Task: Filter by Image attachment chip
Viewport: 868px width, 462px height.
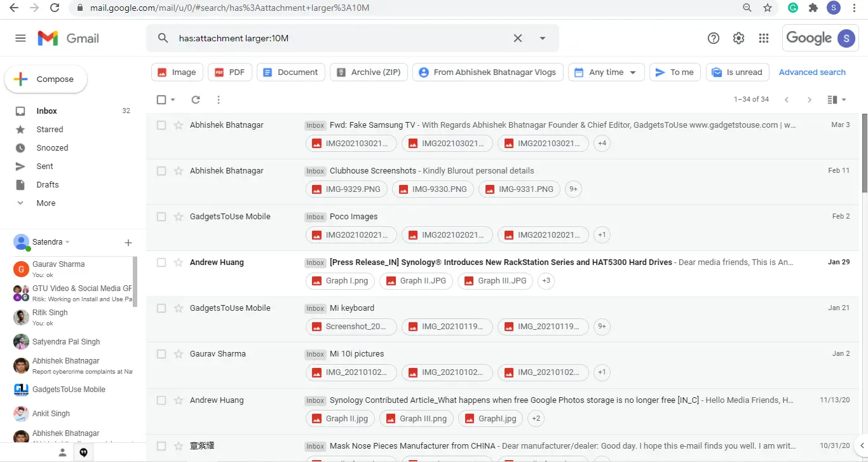Action: coord(177,72)
